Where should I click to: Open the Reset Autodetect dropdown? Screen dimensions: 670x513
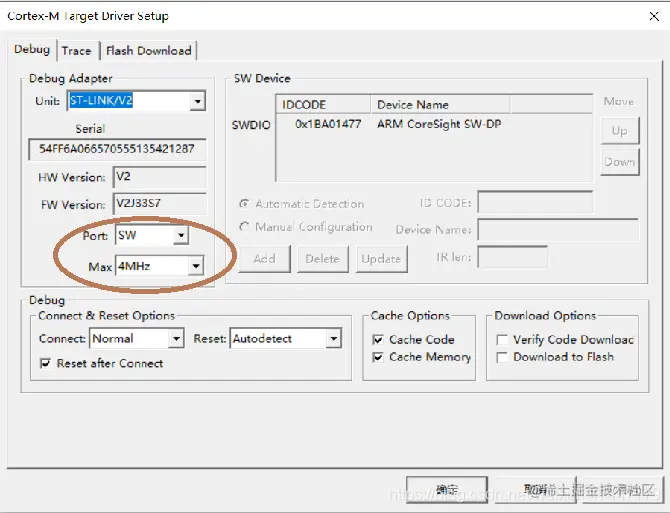(333, 339)
